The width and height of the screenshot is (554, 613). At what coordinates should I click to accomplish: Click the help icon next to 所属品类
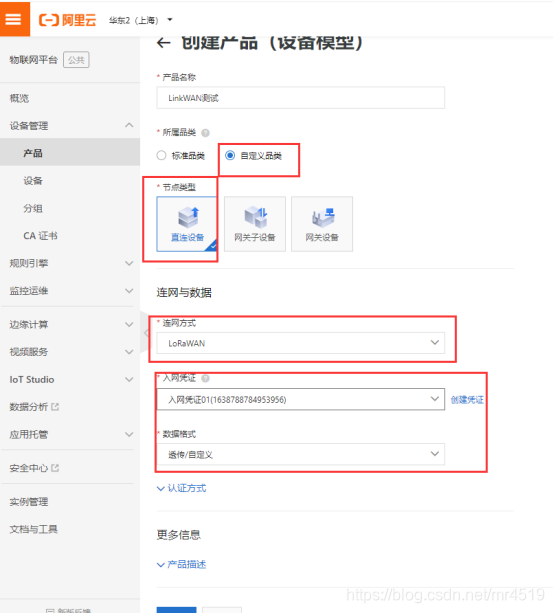[x=205, y=133]
